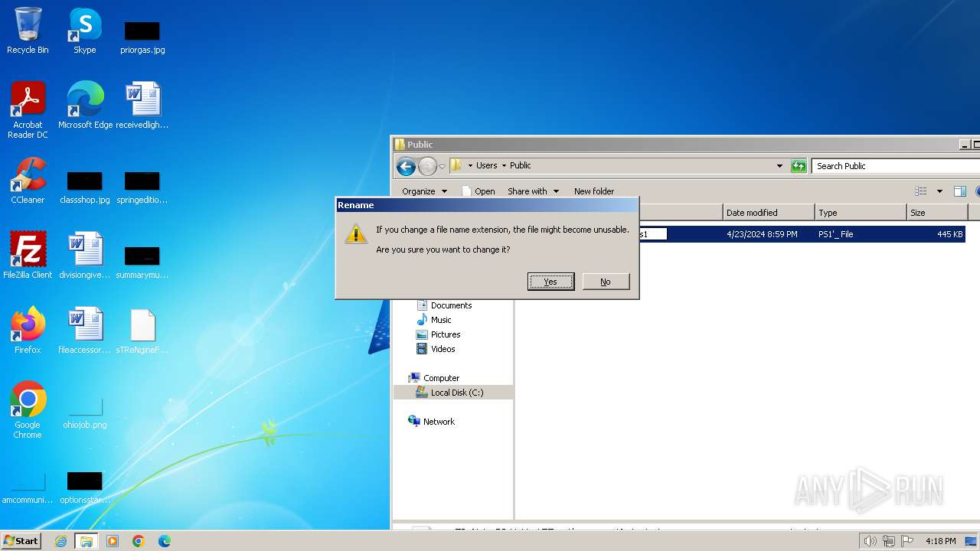
Task: Open divisiongive Word document icon
Action: (x=85, y=255)
